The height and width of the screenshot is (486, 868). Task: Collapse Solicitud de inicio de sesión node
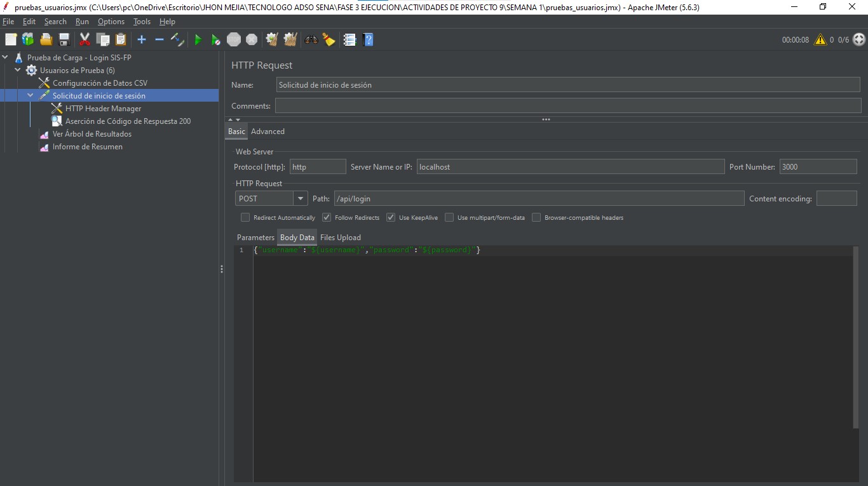coord(31,95)
